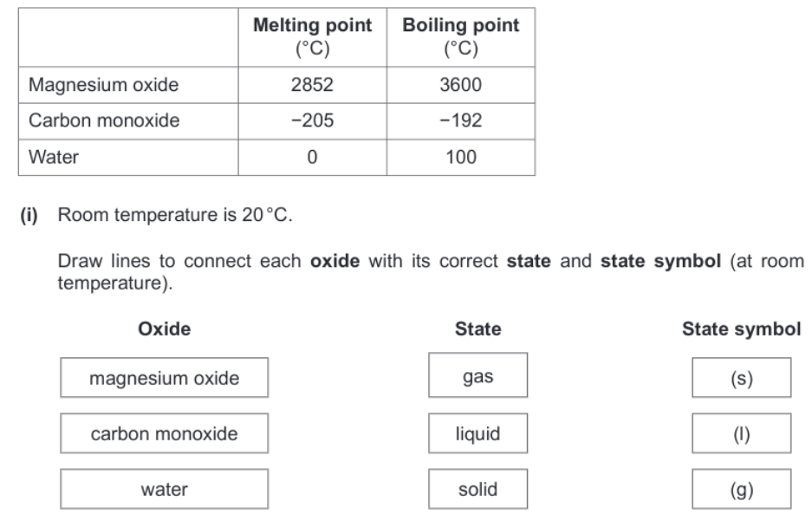Click the water box in Oxide column
This screenshot has width=812, height=514.
click(x=164, y=490)
